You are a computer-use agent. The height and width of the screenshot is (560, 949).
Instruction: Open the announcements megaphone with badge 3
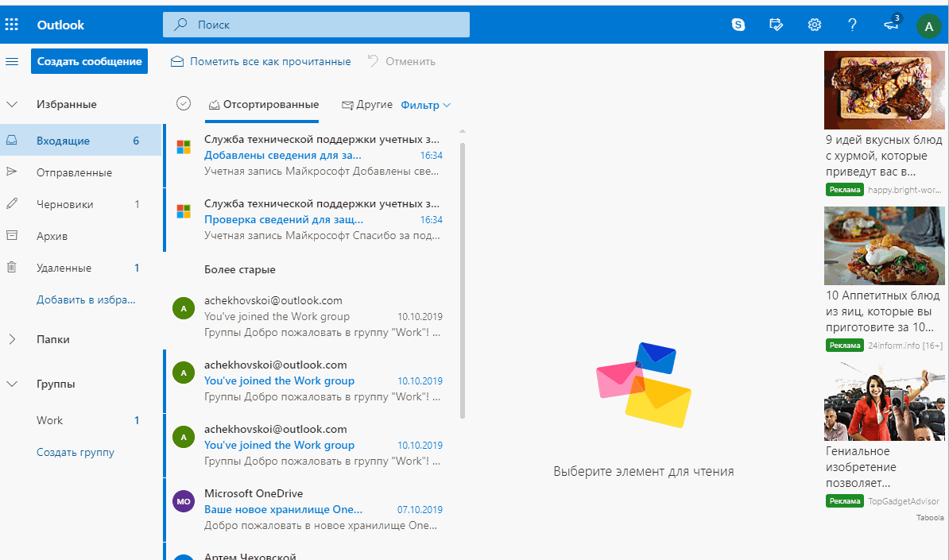pyautogui.click(x=892, y=24)
